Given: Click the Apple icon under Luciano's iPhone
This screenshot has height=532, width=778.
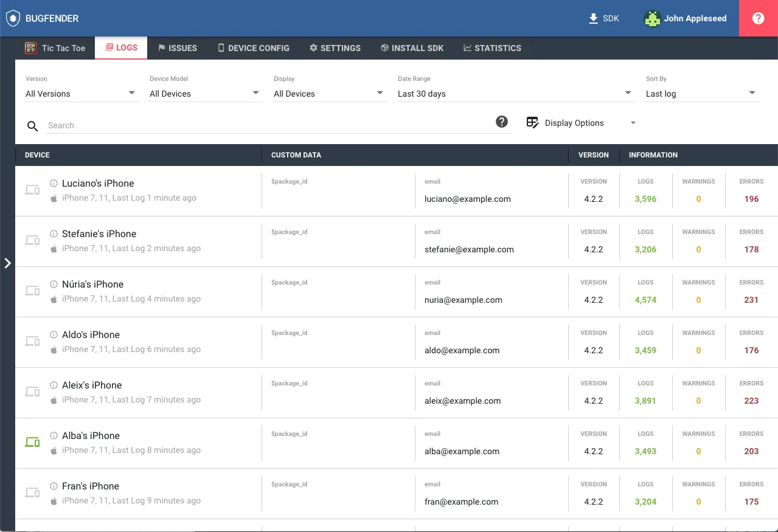Looking at the screenshot, I should coord(54,198).
